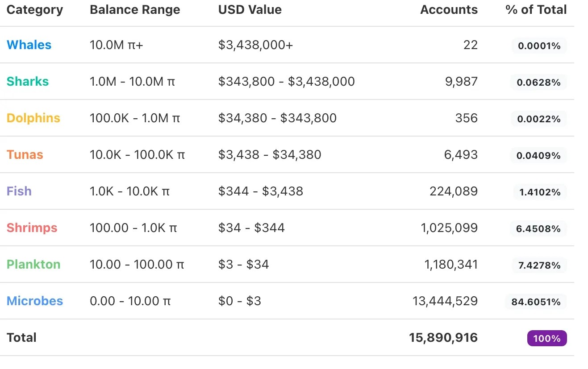Click the 6.4508% Shrimps badge
The width and height of the screenshot is (588, 369).
[x=538, y=229]
